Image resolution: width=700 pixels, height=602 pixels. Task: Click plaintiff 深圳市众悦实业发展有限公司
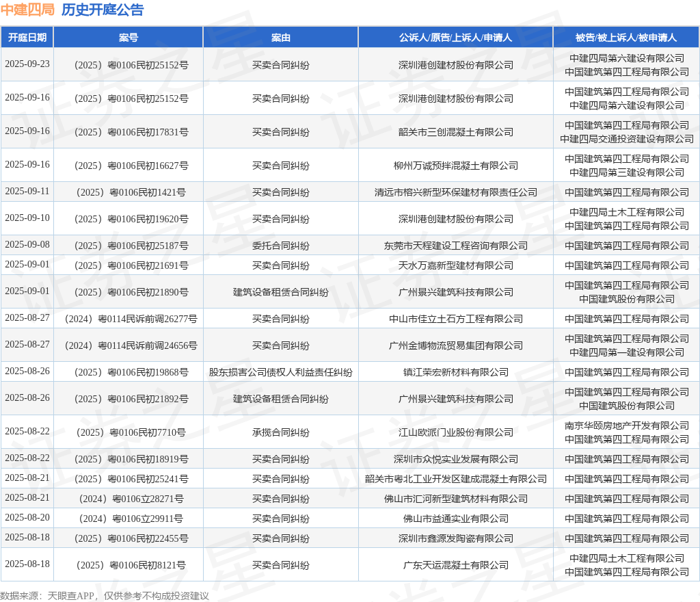[456, 459]
